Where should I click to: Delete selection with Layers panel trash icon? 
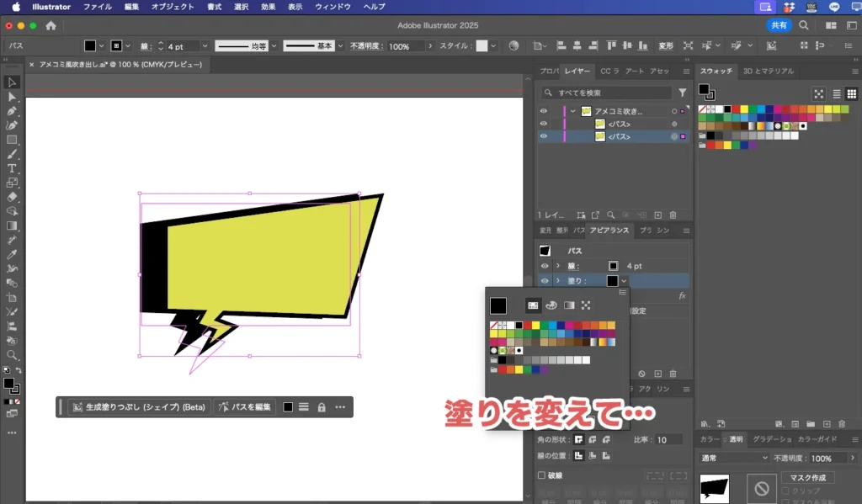[x=673, y=215]
